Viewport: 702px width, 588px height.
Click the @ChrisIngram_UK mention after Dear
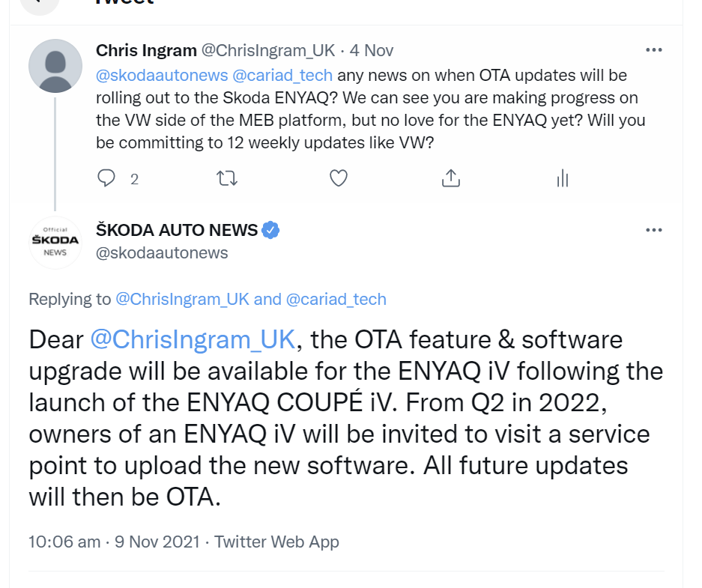point(193,339)
